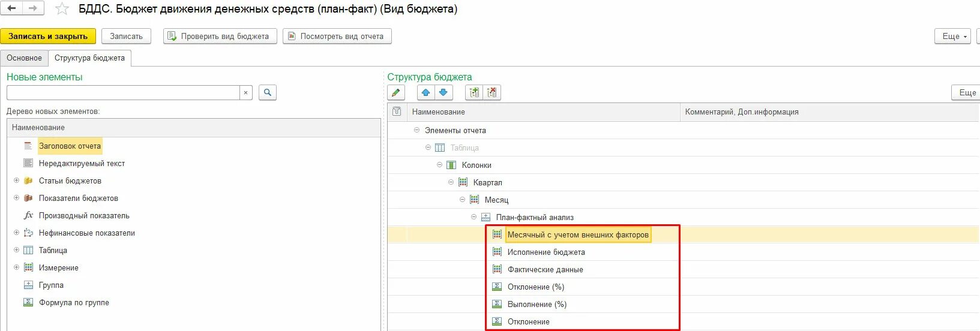Open the top Еще dropdown menu
Screen dimensions: 980x331
tap(952, 36)
